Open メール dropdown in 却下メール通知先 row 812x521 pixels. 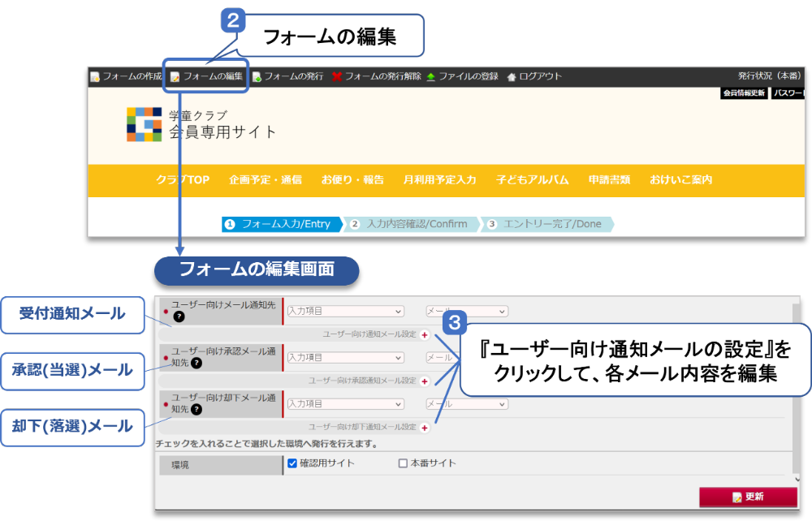(467, 404)
